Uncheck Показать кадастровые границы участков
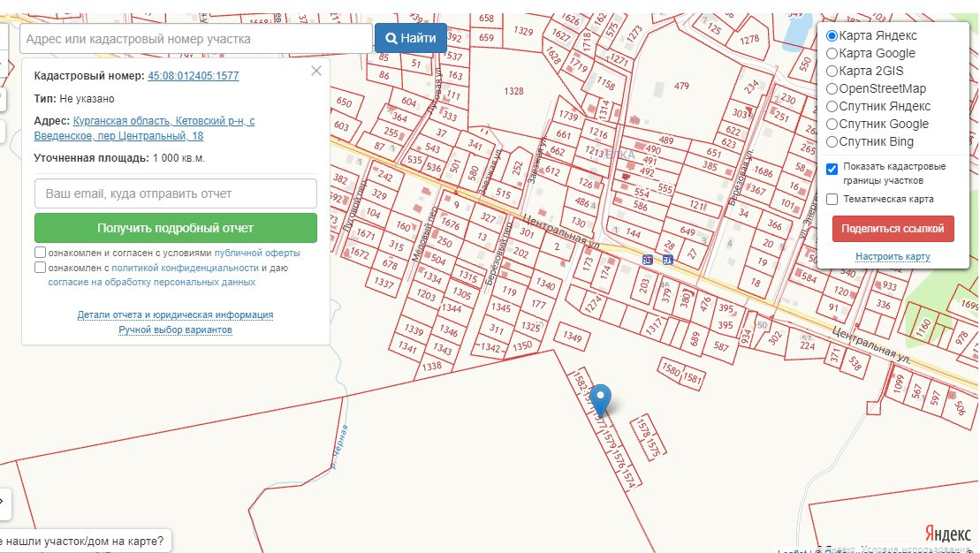 point(832,169)
